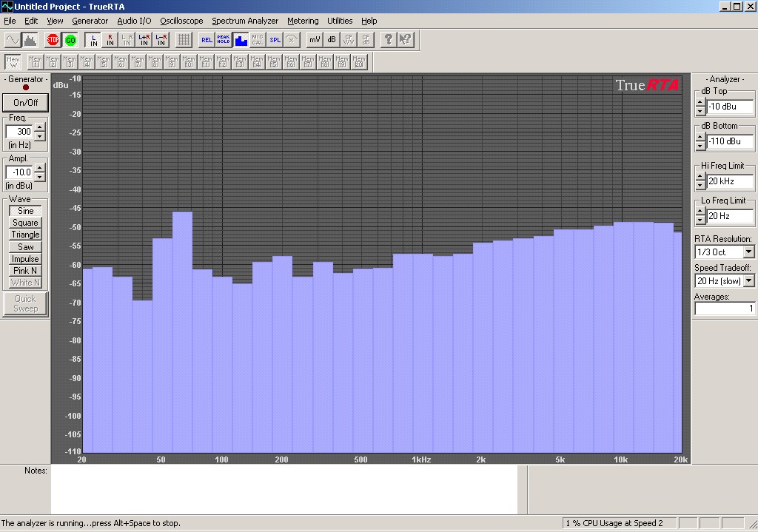Image resolution: width=758 pixels, height=532 pixels.
Task: Click the red STOP analyzer icon
Action: [x=53, y=40]
